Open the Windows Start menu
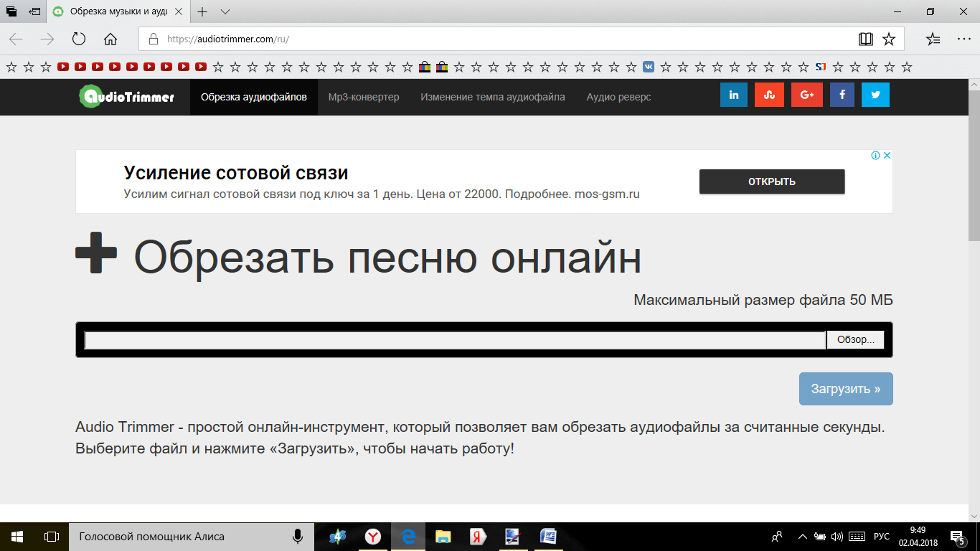This screenshot has height=551, width=980. [x=17, y=537]
